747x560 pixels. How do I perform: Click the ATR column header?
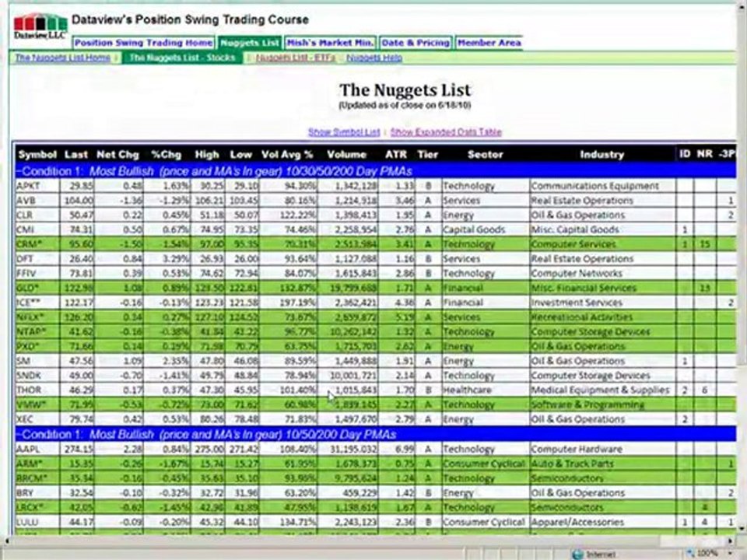[x=396, y=154]
